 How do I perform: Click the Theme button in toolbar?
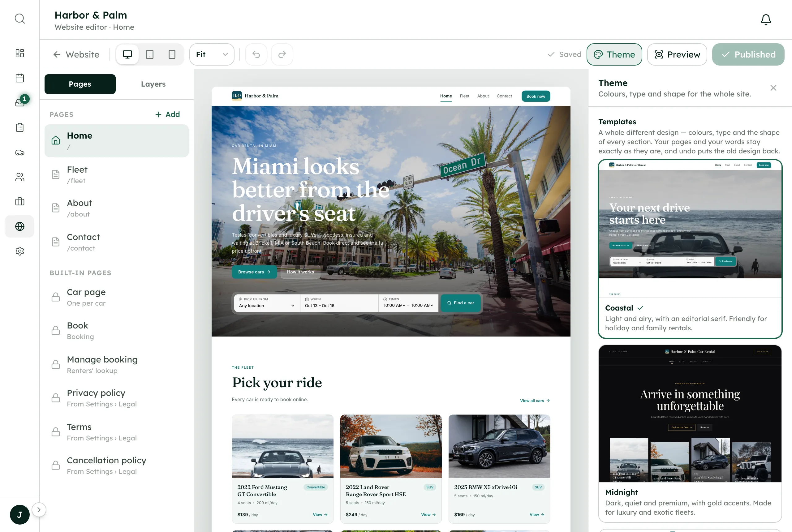pos(614,54)
